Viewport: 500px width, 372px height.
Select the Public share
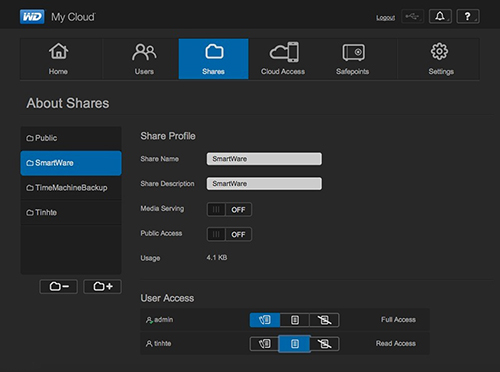(71, 138)
